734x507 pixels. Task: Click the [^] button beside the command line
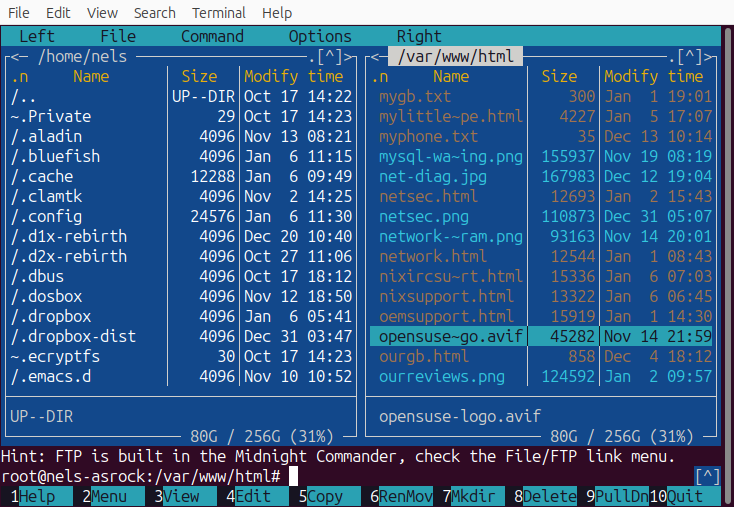click(x=706, y=476)
